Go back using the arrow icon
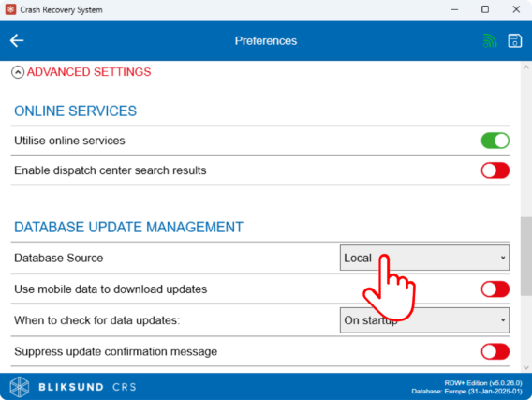Image resolution: width=532 pixels, height=400 pixels. 17,40
